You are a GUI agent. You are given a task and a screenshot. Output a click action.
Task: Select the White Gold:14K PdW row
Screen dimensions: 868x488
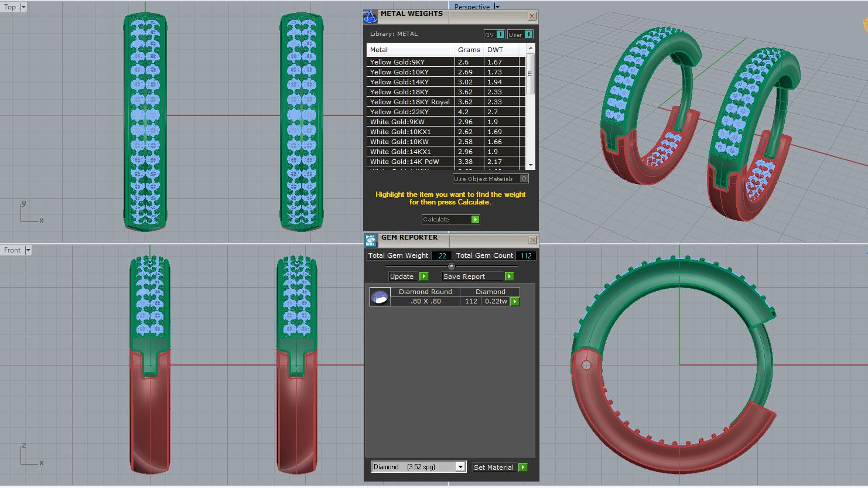point(446,162)
